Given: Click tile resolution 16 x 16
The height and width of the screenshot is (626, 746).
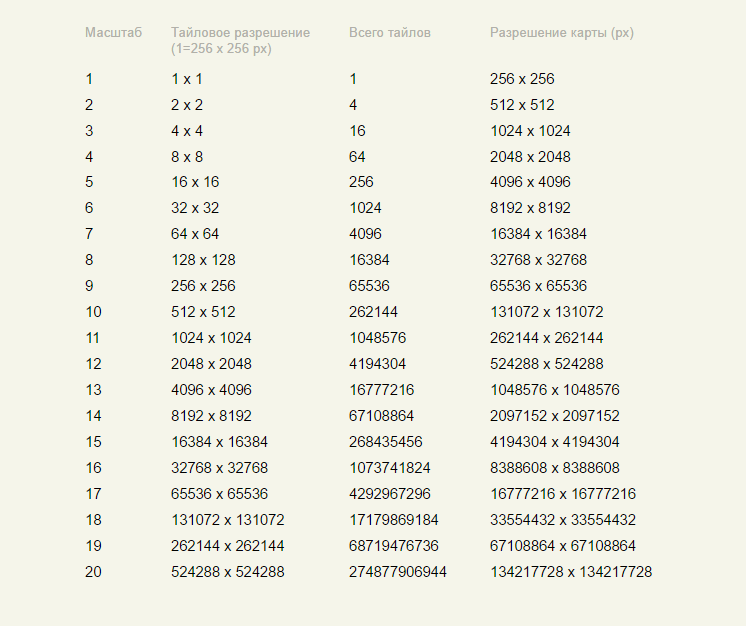Looking at the screenshot, I should click(x=195, y=182).
